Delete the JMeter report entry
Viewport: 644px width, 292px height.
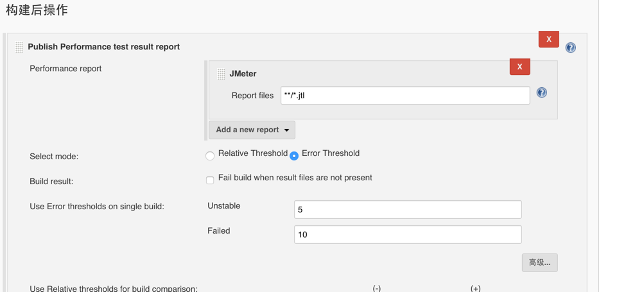click(520, 67)
